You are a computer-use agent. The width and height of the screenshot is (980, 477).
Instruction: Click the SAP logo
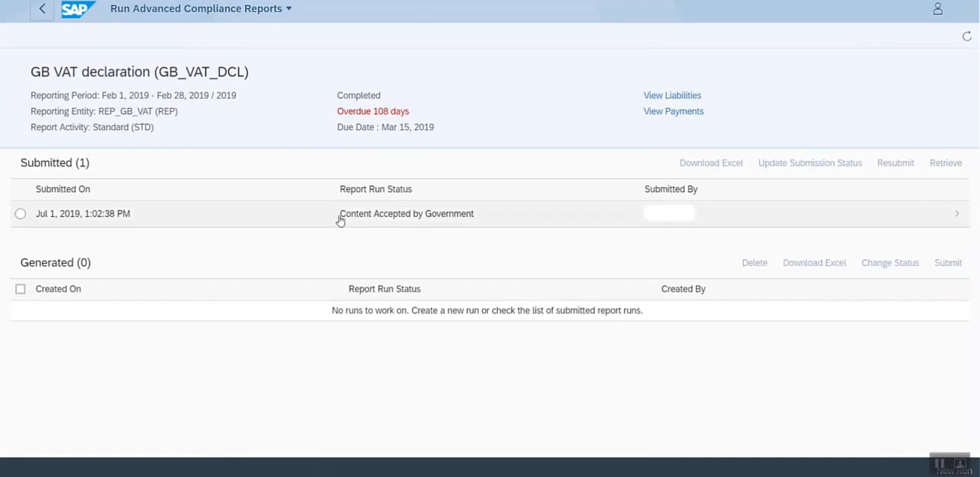[77, 9]
